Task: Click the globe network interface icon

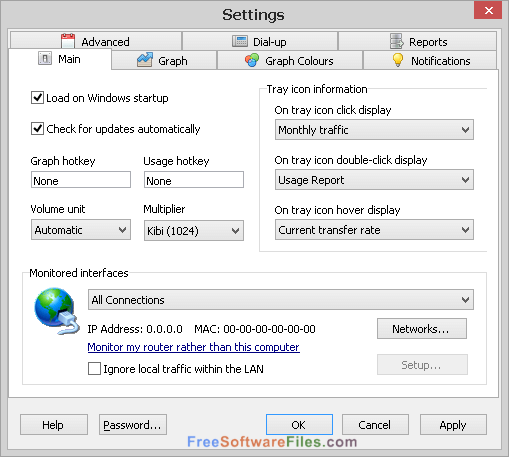Action: (57, 311)
